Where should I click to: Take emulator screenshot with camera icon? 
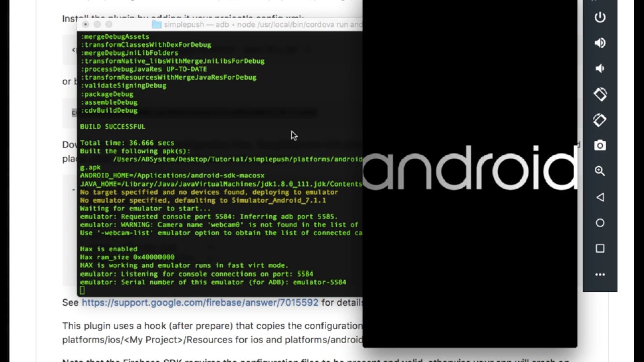point(600,145)
